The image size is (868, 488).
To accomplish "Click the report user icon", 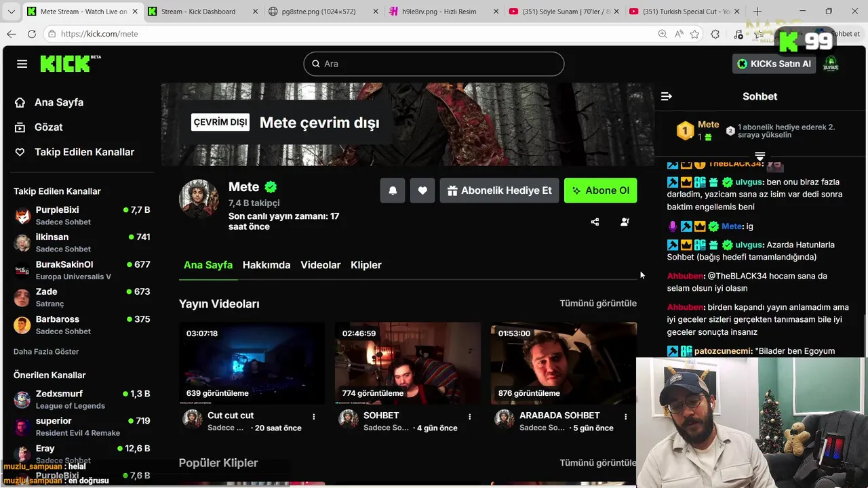I will click(x=625, y=222).
